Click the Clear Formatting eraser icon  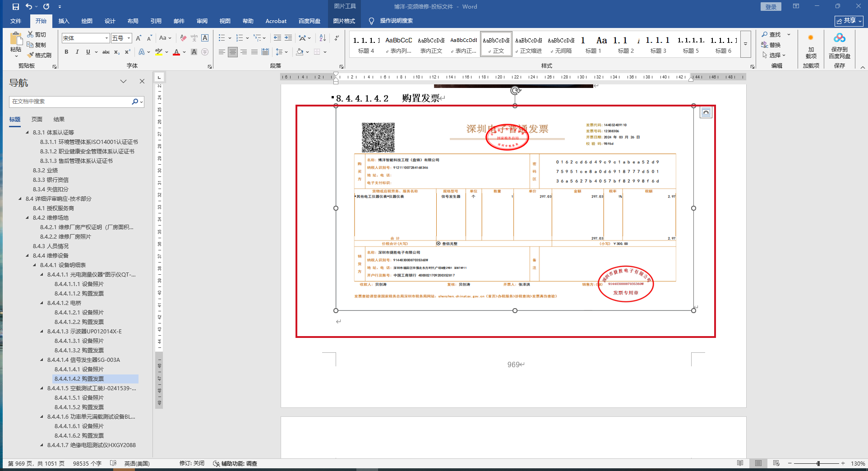point(183,38)
